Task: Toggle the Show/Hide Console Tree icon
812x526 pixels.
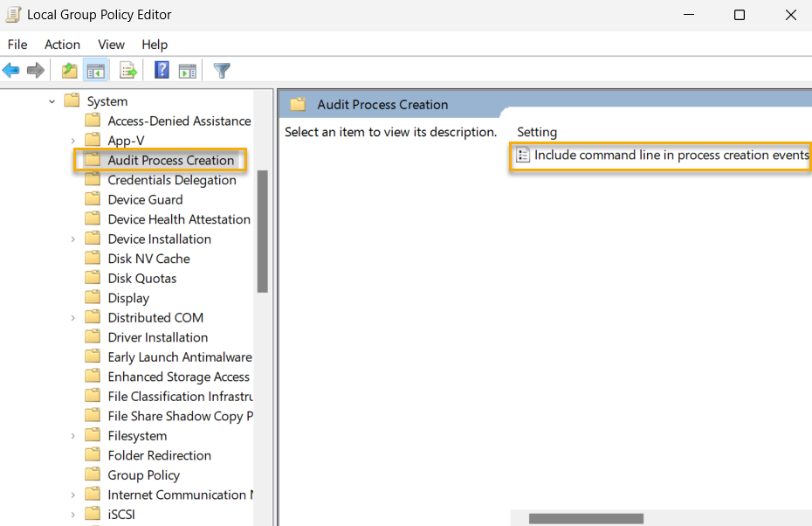Action: [96, 70]
